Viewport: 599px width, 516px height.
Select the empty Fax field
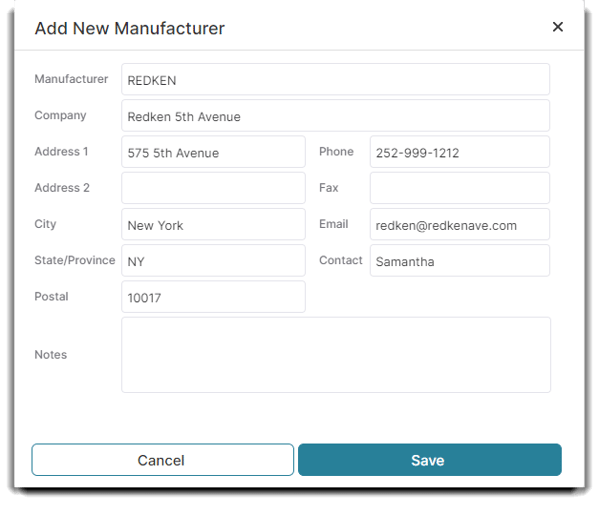460,188
